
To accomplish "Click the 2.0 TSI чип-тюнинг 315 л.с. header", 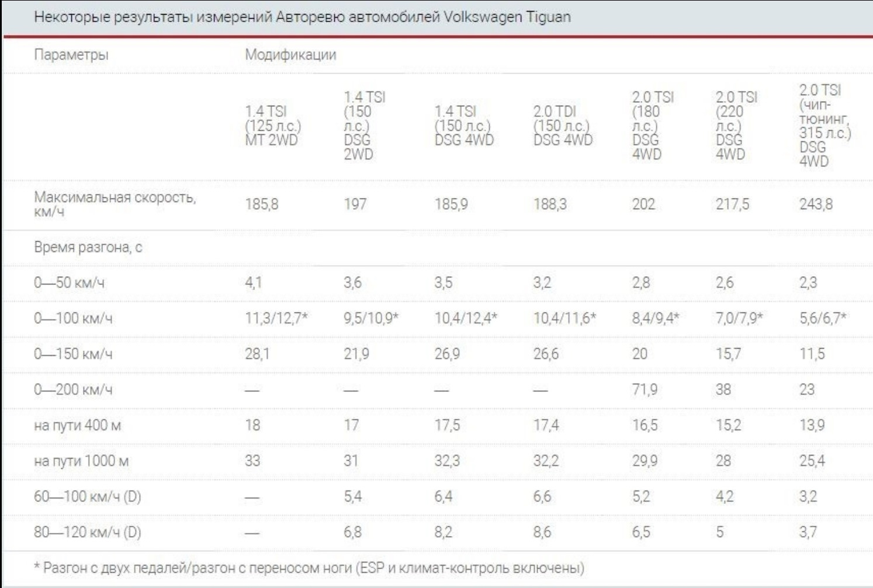I will pyautogui.click(x=824, y=126).
